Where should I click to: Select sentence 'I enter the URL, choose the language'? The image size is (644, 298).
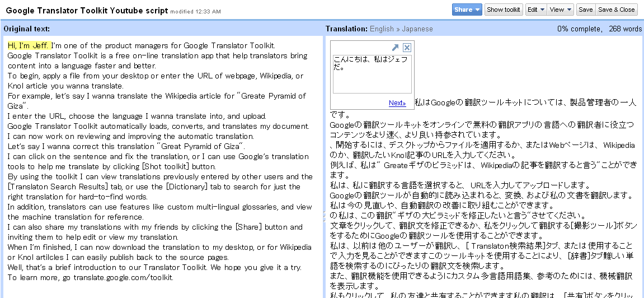(137, 116)
